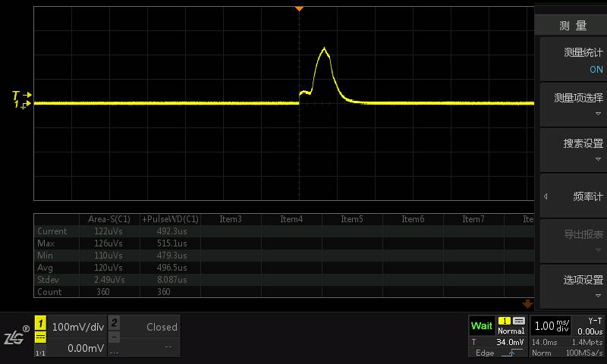The width and height of the screenshot is (607, 364).
Task: Toggle Closed channel 2 on
Action: click(x=161, y=327)
